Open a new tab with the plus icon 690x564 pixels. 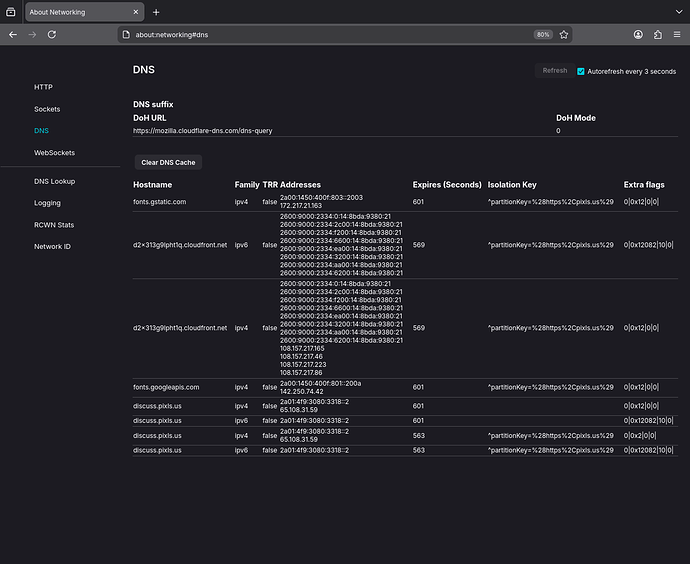click(156, 12)
